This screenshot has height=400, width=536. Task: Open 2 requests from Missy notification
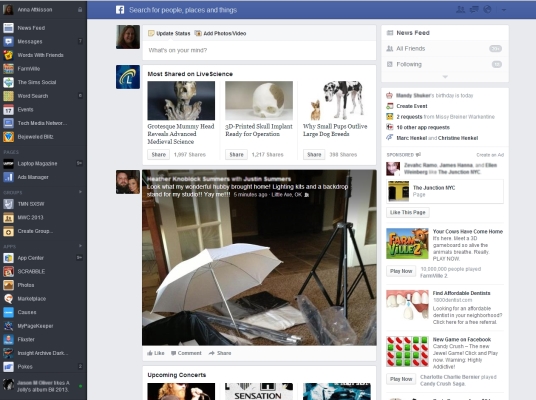(x=445, y=117)
